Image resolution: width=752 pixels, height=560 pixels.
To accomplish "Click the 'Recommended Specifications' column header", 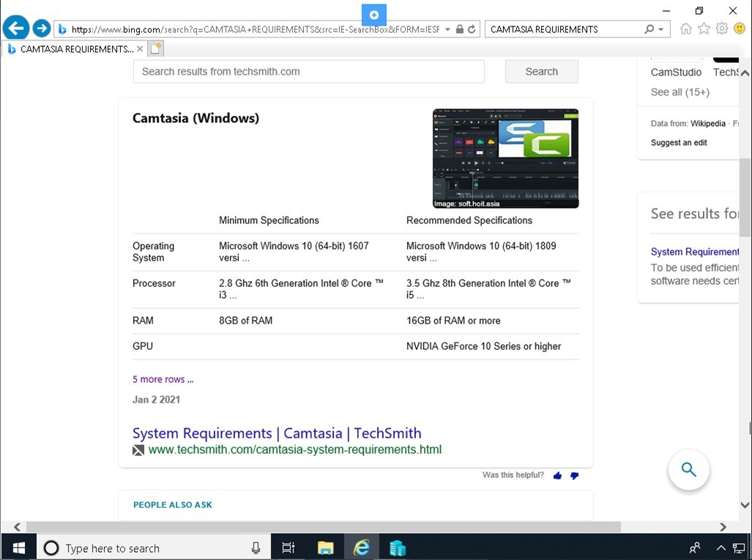I will [x=469, y=220].
